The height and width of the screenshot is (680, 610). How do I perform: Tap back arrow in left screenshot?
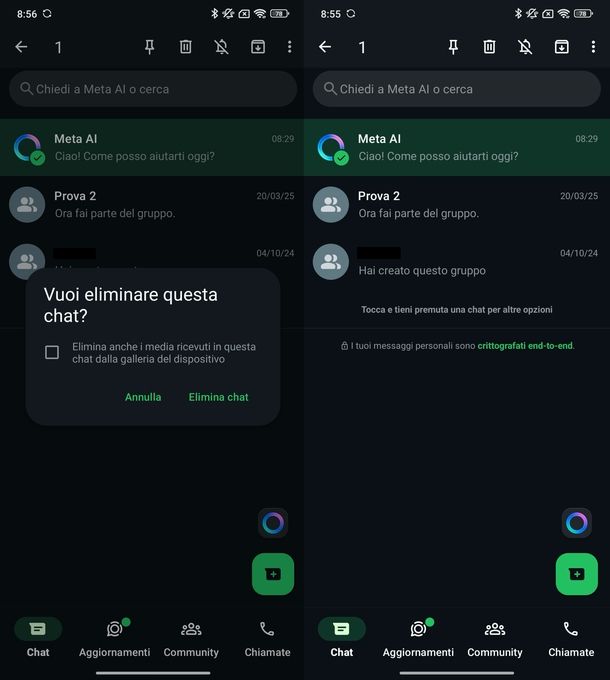(21, 46)
